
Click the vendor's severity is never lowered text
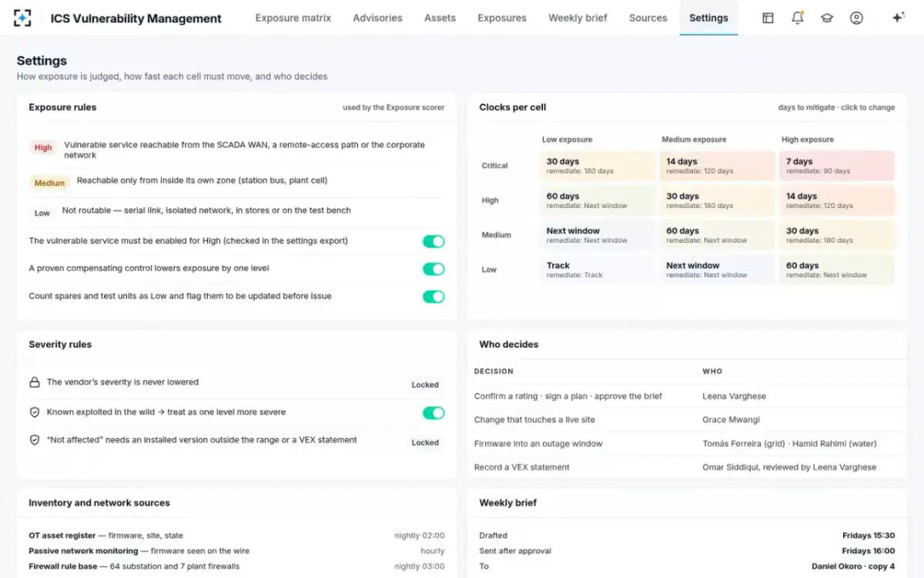pos(122,382)
